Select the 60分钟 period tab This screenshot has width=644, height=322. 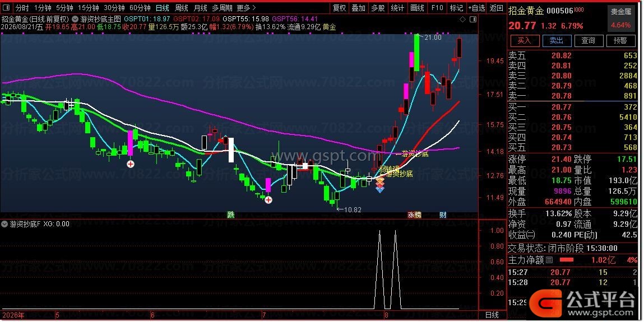point(140,8)
